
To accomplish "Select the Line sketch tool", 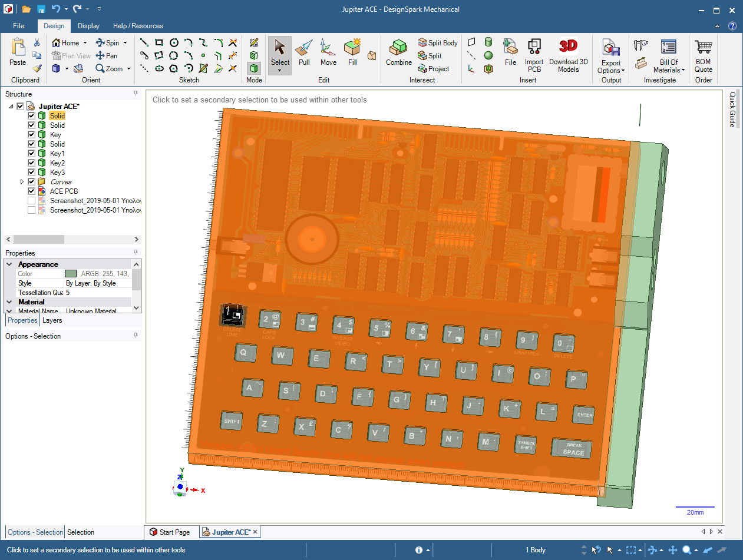I will (x=144, y=42).
